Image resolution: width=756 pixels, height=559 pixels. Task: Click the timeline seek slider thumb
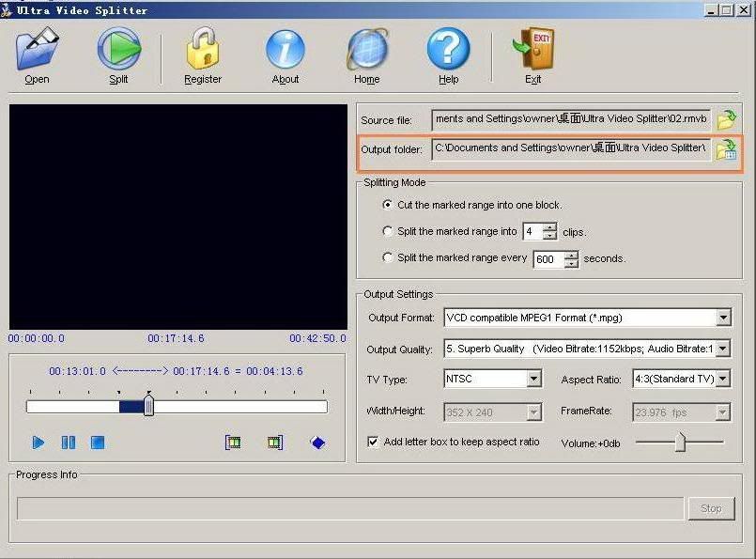point(149,405)
